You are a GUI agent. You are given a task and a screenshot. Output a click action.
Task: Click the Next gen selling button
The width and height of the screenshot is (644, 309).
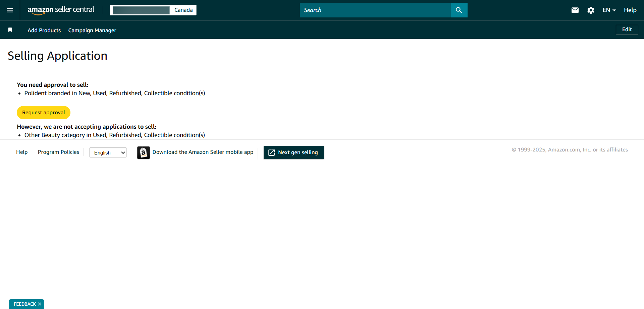tap(293, 152)
